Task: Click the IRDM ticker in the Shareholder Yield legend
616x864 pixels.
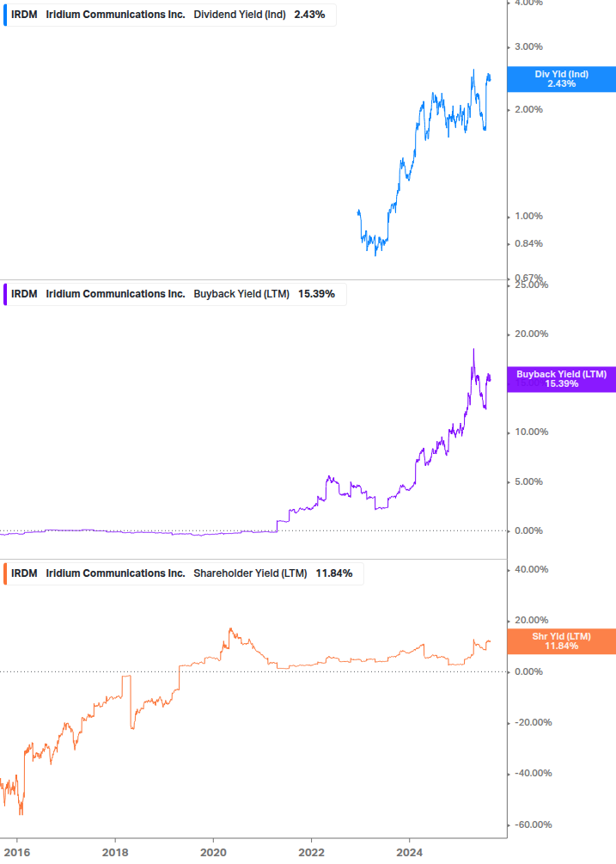Action: pos(24,573)
